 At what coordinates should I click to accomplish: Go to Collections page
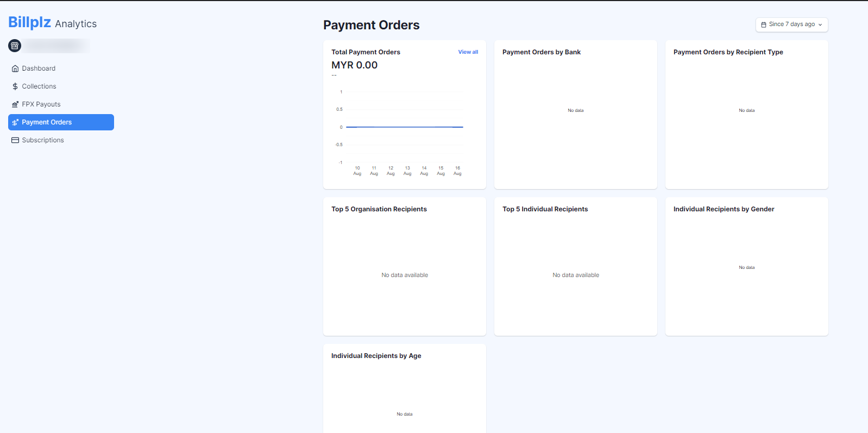[61, 86]
